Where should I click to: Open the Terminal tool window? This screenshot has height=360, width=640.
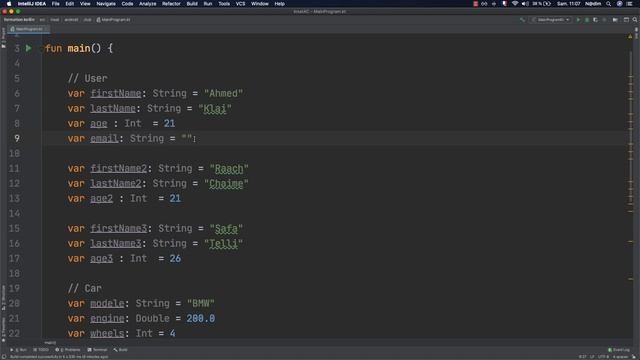(x=97, y=350)
